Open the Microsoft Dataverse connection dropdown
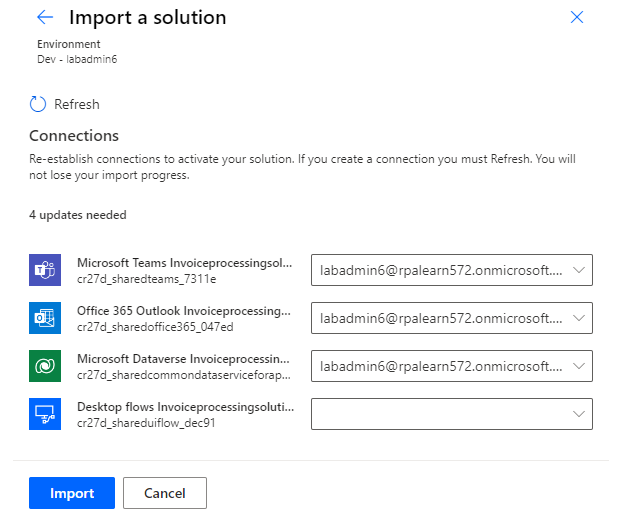The image size is (623, 530). coord(452,366)
